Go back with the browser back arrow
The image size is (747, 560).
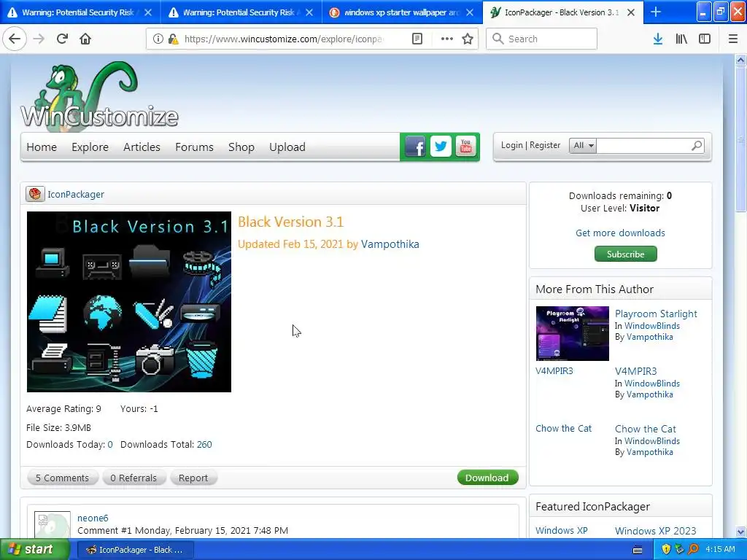pos(15,39)
